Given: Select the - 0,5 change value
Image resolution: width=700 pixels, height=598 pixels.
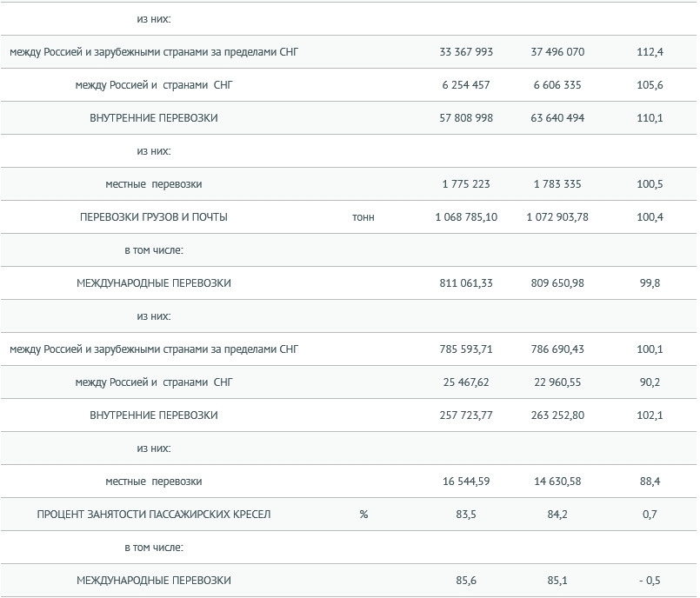Looking at the screenshot, I should coord(650,580).
